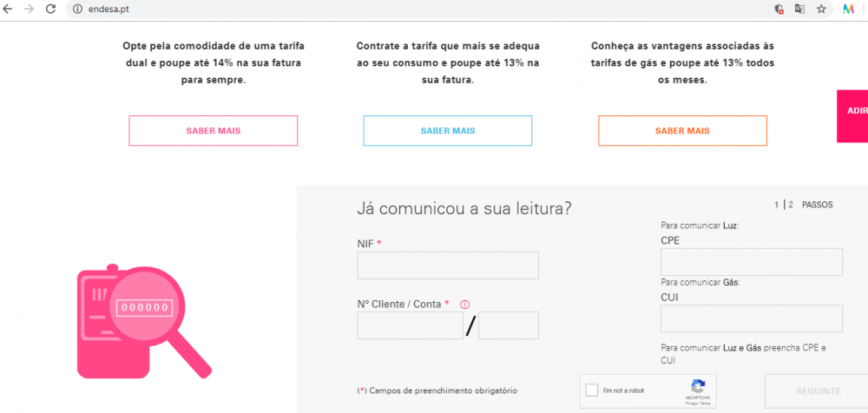Viewport: 868px width, 413px height.
Task: Click the info icon beside Nº Cliente / Conta
Action: [x=465, y=305]
